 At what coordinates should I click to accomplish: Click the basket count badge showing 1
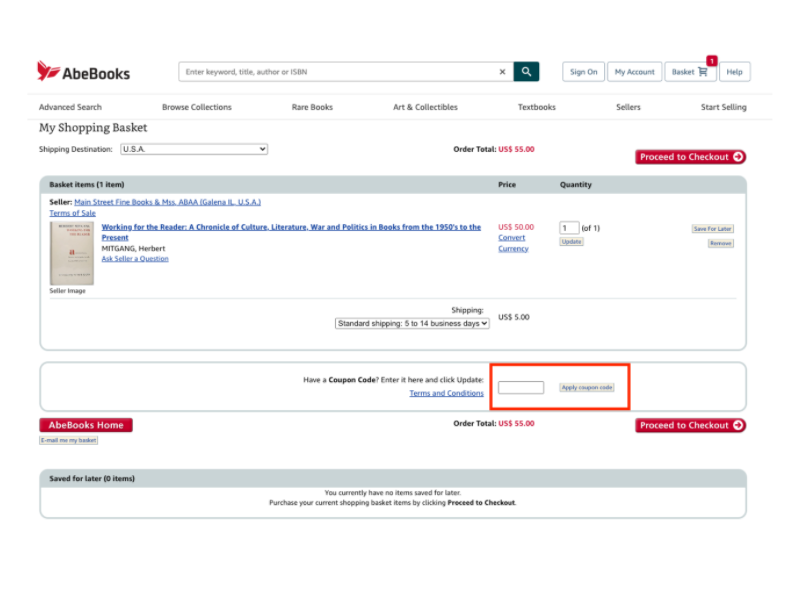(x=712, y=60)
